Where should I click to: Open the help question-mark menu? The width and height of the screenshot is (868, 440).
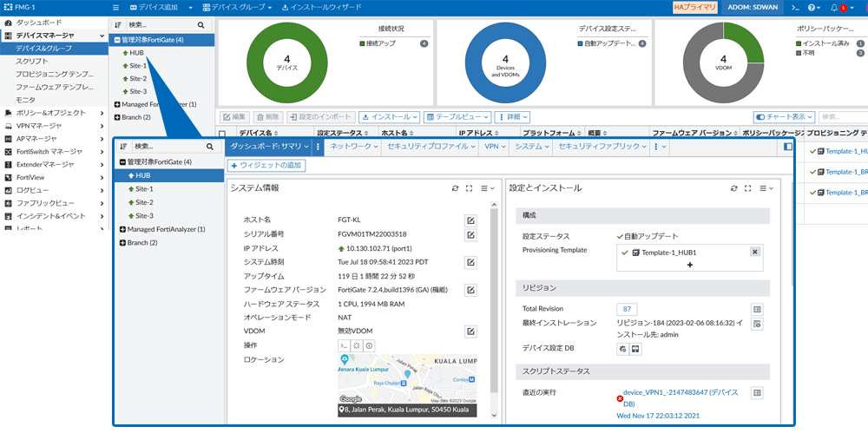click(x=814, y=8)
